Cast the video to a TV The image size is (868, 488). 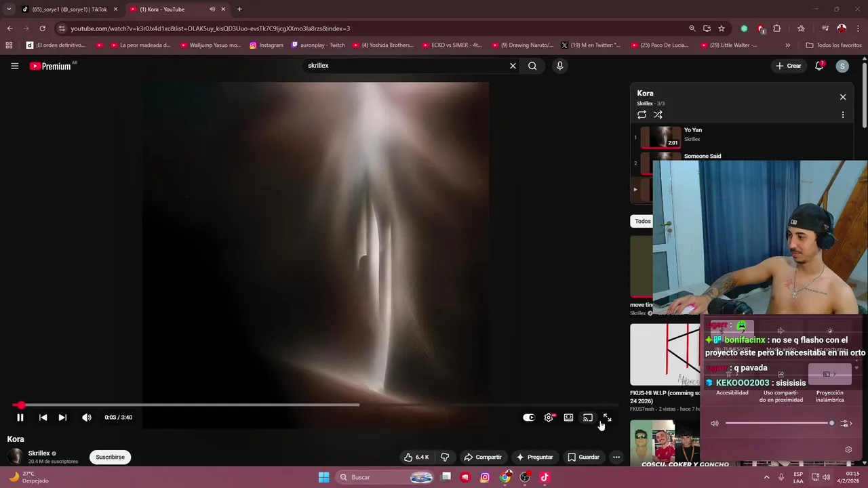(x=588, y=418)
